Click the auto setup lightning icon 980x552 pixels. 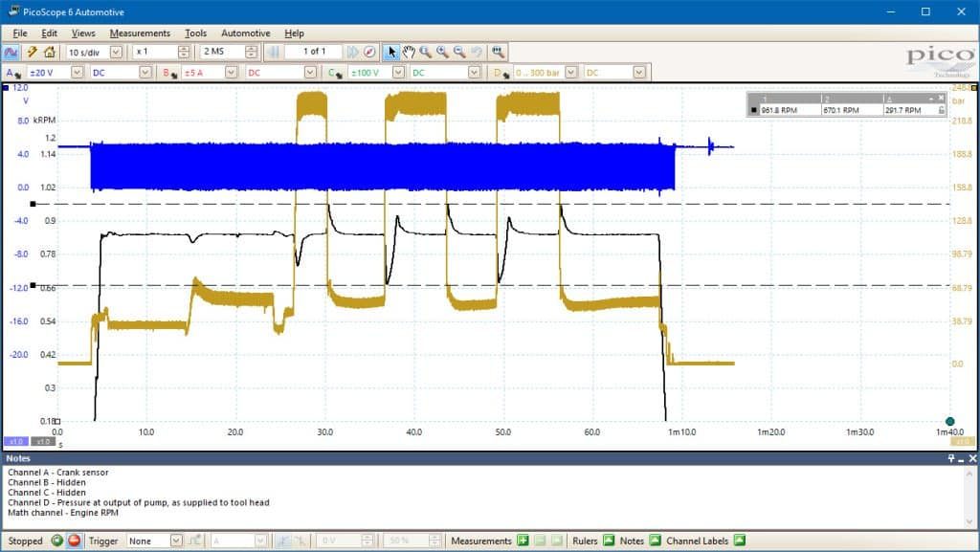pyautogui.click(x=32, y=52)
